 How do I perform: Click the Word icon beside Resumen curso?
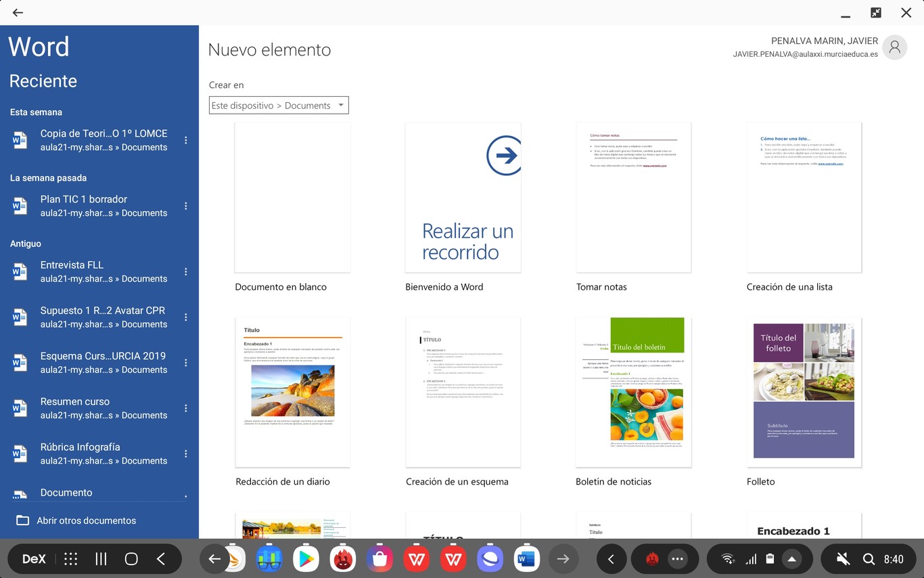(20, 408)
